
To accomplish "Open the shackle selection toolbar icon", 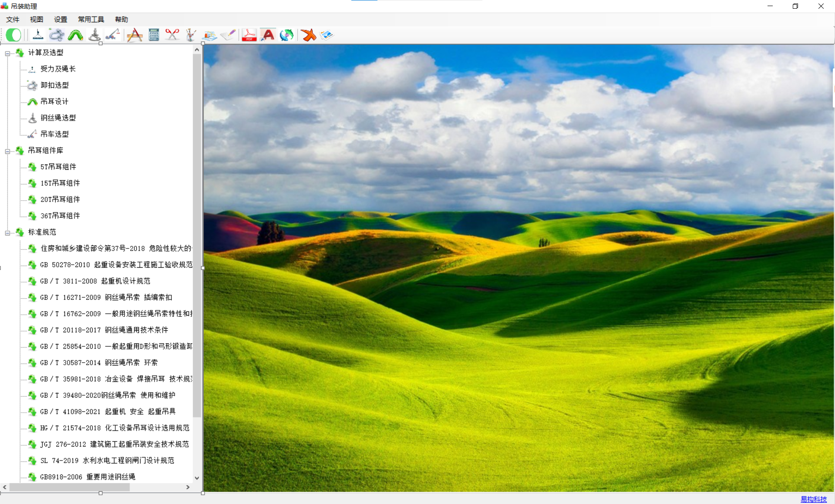I will (x=57, y=35).
